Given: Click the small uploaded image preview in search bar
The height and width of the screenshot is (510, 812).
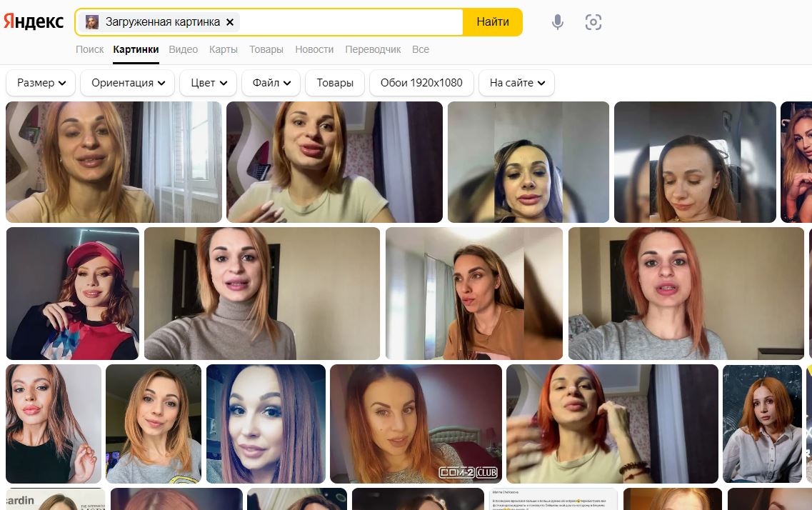Looking at the screenshot, I should tap(92, 22).
